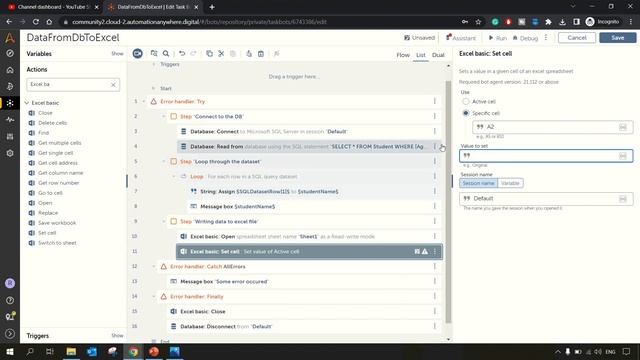Switch to Flow view tab
Screen dimensions: 640x360
(403, 55)
